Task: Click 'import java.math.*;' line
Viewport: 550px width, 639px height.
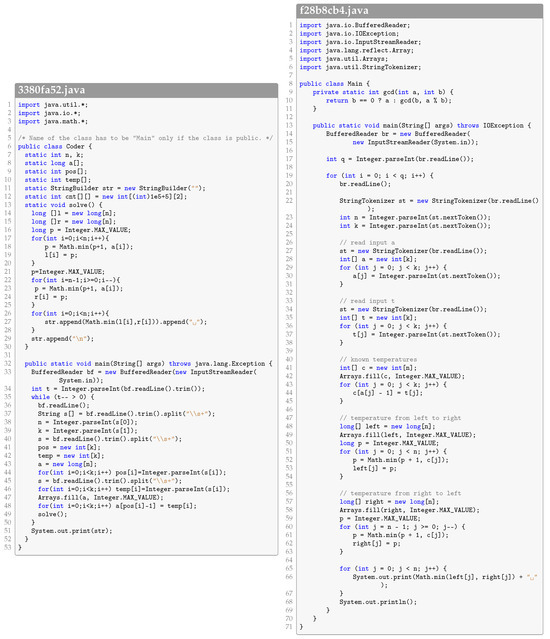Action: click(x=53, y=121)
